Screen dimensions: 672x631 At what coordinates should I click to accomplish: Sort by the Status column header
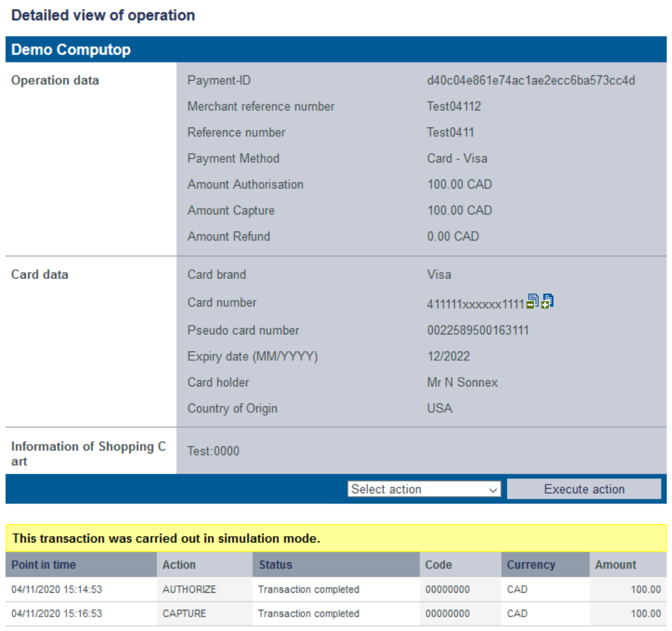tap(275, 565)
